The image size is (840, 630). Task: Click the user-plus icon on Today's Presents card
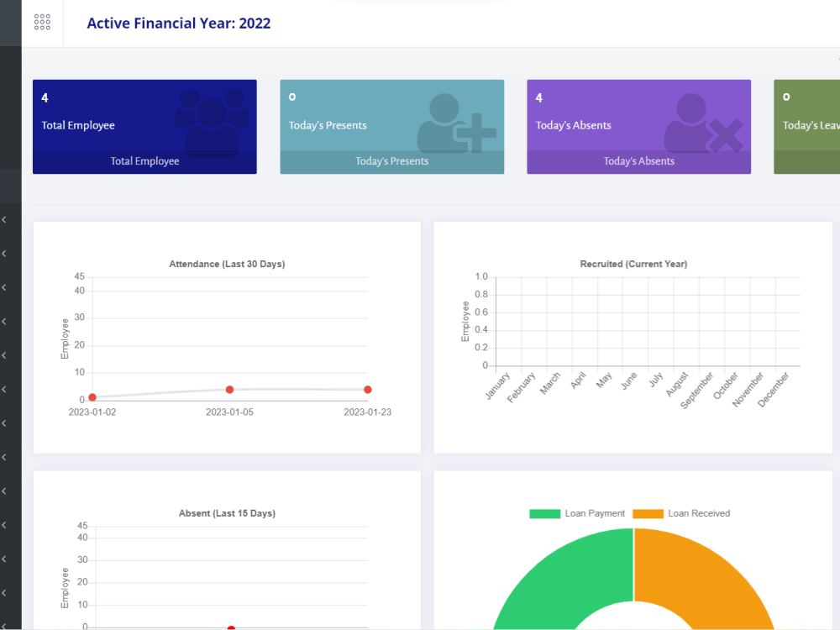click(x=457, y=123)
